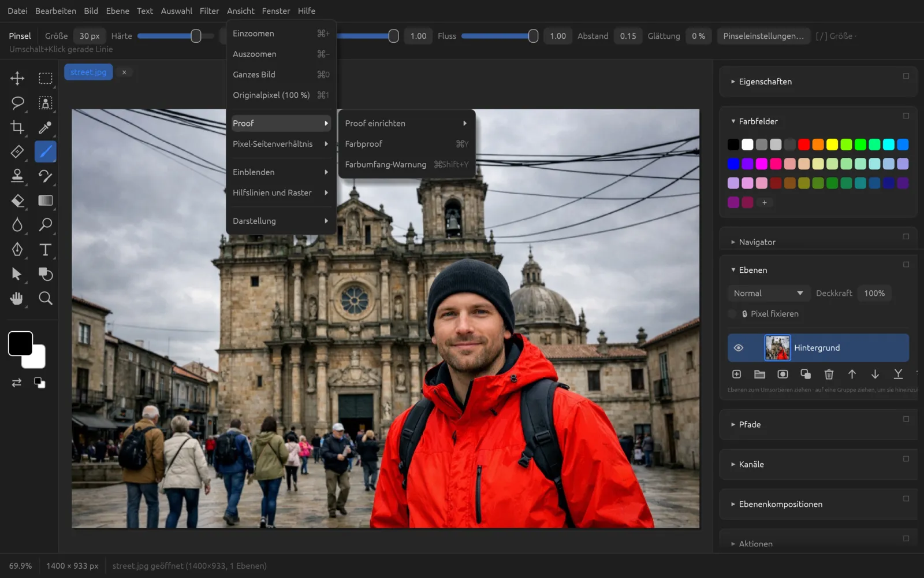This screenshot has height=578, width=924.
Task: Pick the Crop tool
Action: 17,127
